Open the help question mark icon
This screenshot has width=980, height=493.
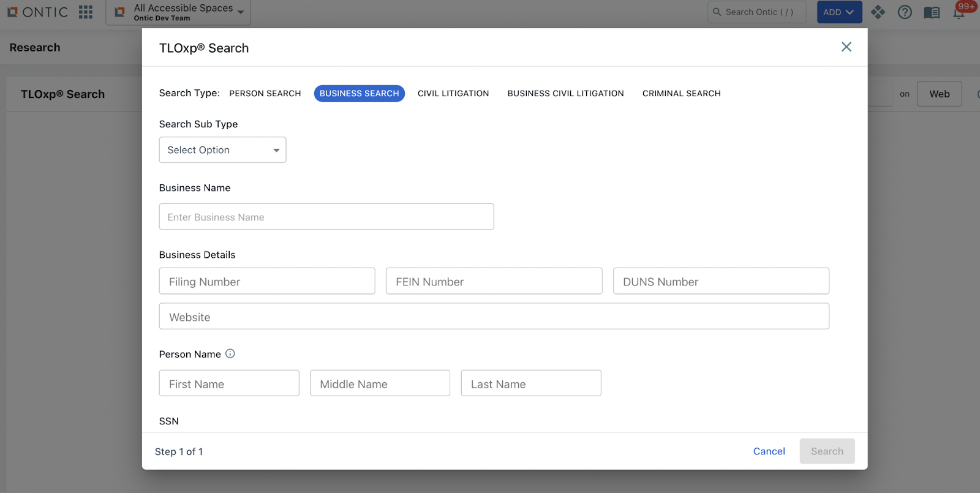tap(905, 12)
